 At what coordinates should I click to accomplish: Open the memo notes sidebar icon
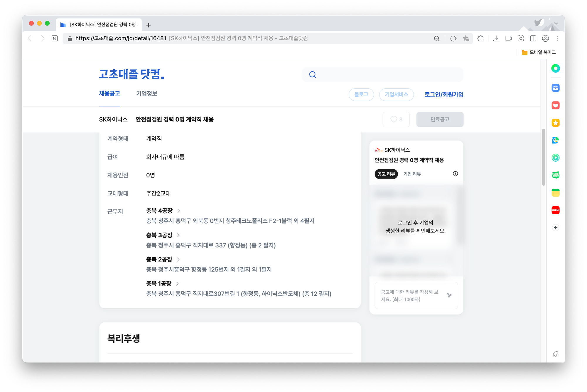(x=555, y=192)
